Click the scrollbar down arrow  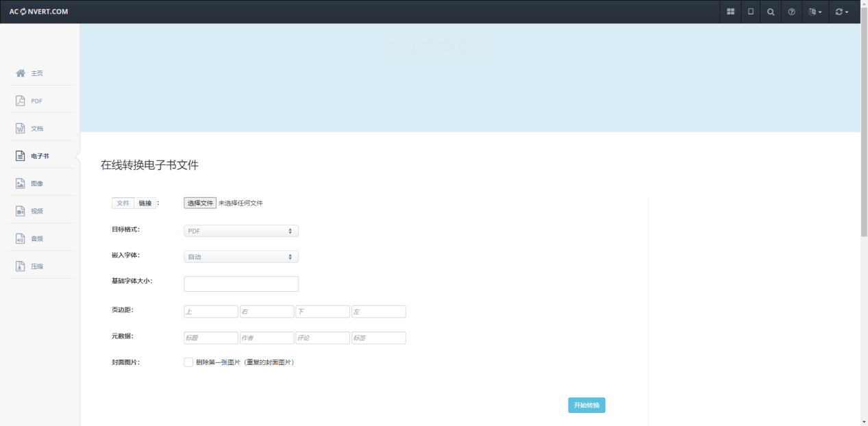tap(864, 422)
